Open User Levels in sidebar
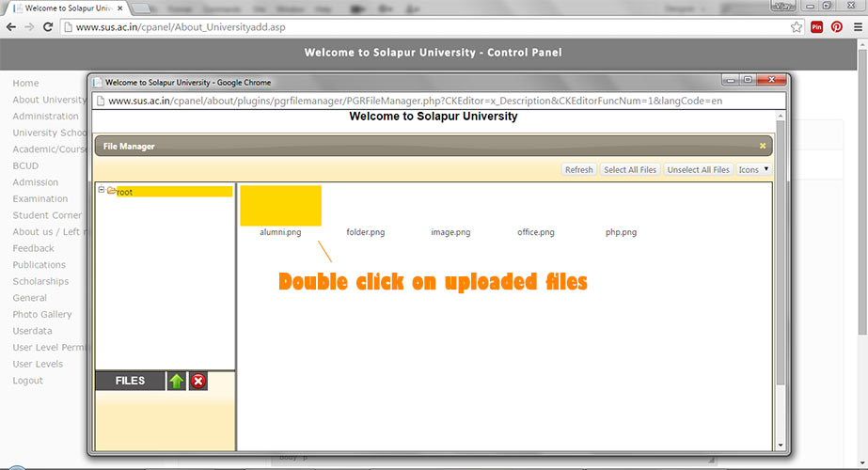The image size is (868, 470). click(x=38, y=364)
